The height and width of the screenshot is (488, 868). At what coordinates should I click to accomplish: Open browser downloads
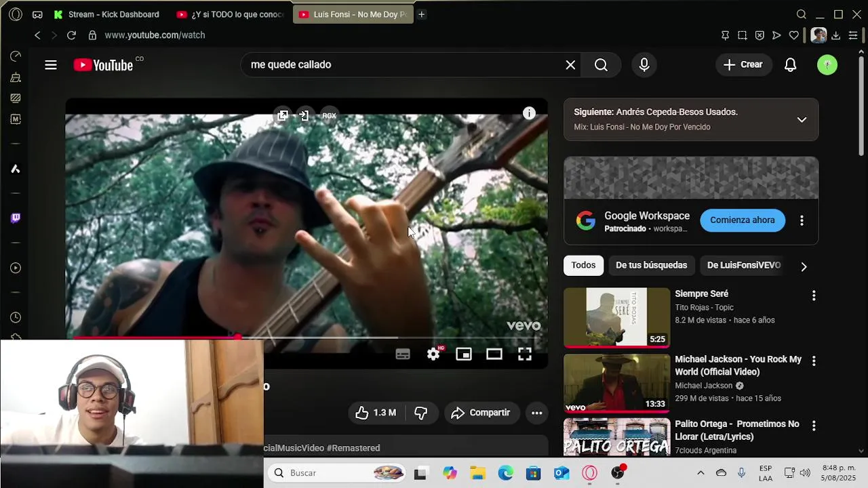click(836, 35)
